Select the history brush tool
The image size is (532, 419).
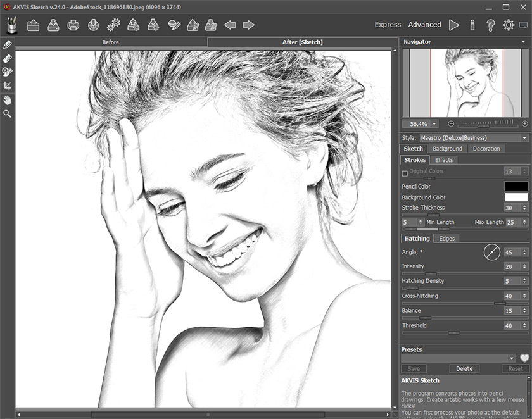click(8, 72)
